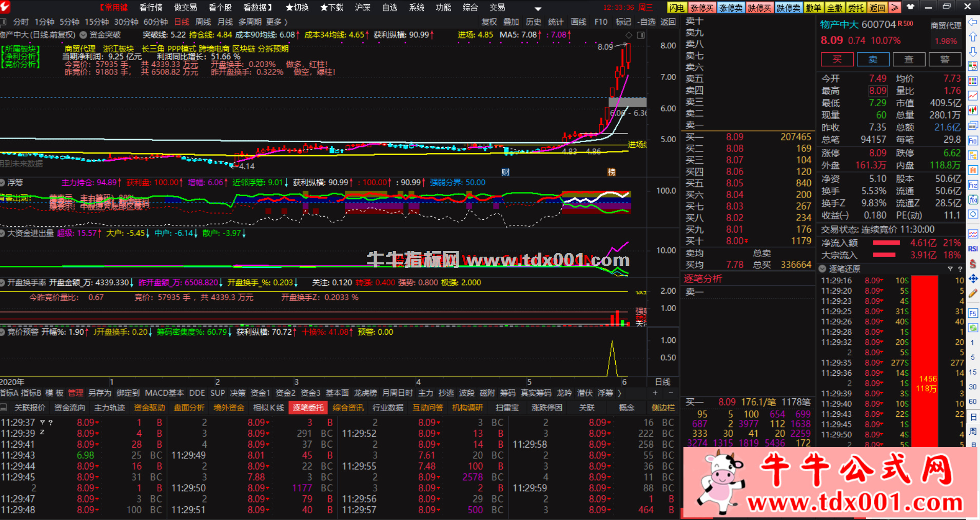
Task: Open the 做交易 menu
Action: pos(186,8)
